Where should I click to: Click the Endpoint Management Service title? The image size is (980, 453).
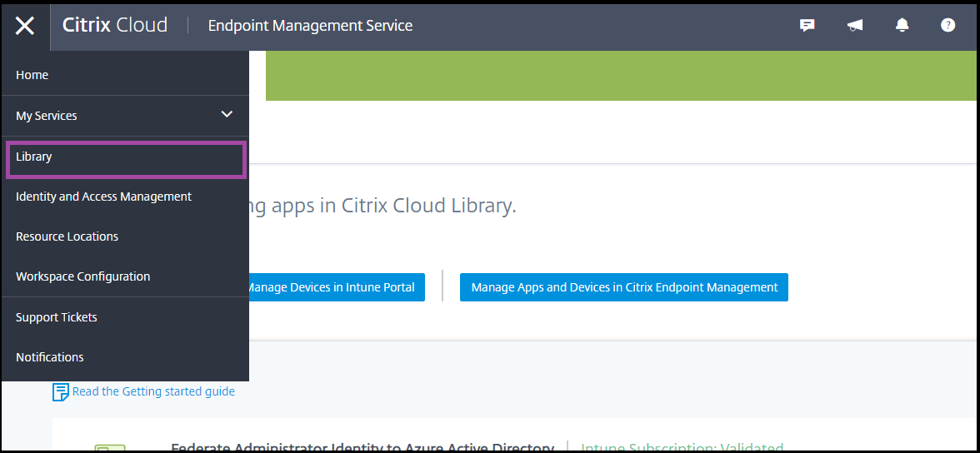(310, 26)
